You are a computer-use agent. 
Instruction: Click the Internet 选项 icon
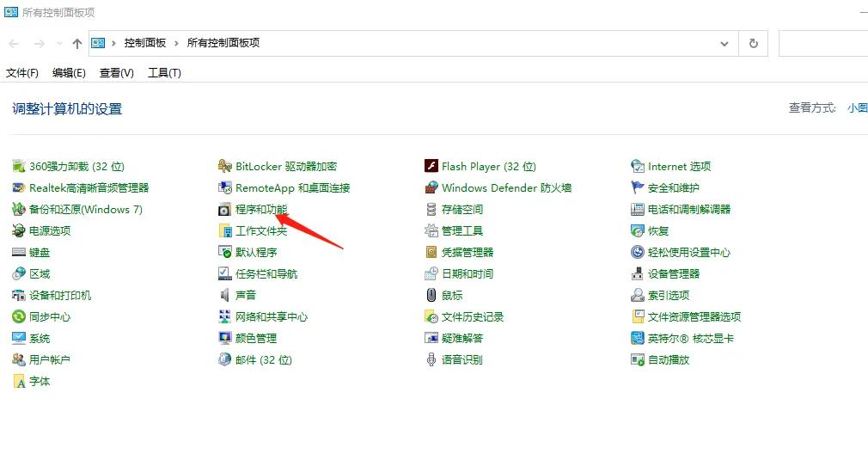pyautogui.click(x=638, y=166)
